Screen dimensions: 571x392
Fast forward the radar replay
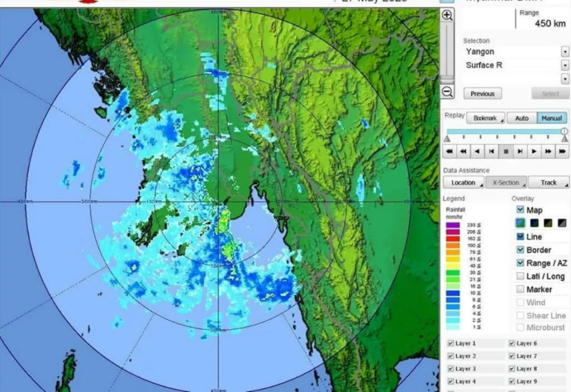pyautogui.click(x=548, y=151)
